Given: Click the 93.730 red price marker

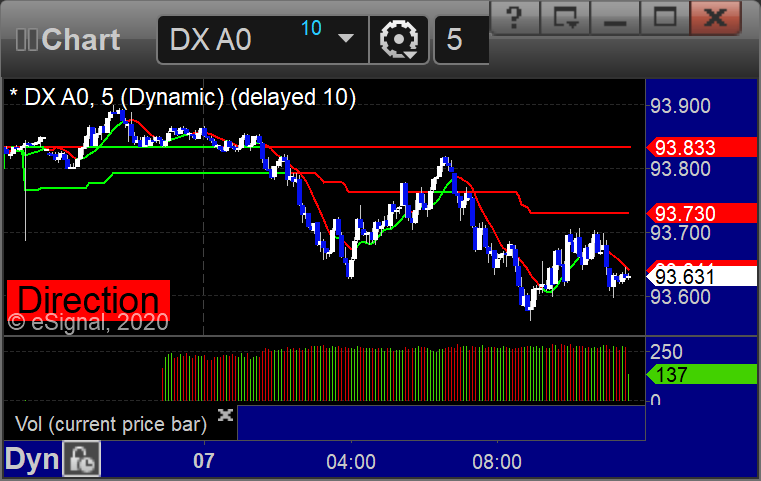Looking at the screenshot, I should [702, 214].
